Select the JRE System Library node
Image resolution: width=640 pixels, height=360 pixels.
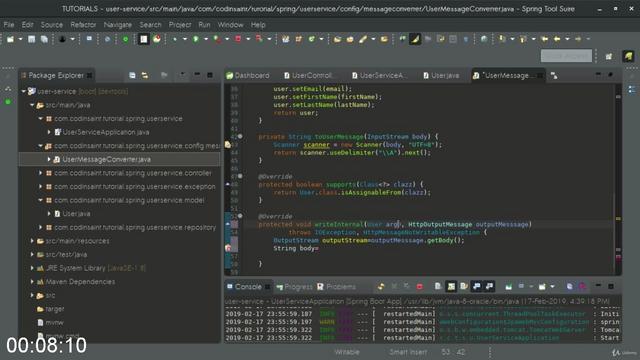[x=91, y=268]
